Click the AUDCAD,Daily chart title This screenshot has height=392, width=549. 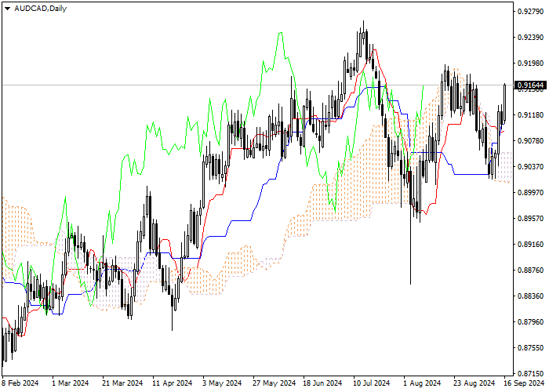(40, 9)
